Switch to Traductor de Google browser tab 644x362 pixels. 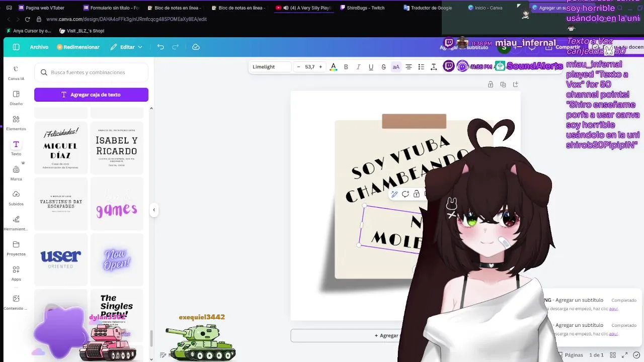[431, 8]
